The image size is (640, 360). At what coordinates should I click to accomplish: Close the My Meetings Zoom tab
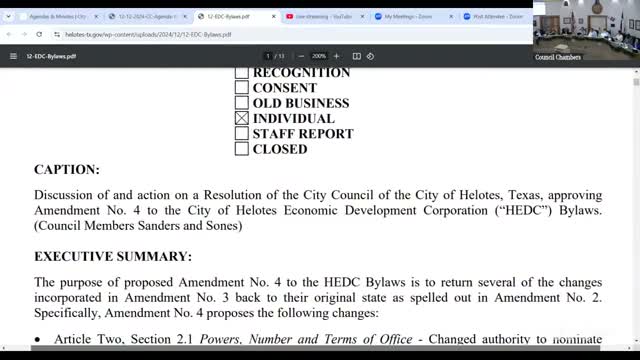click(x=451, y=16)
